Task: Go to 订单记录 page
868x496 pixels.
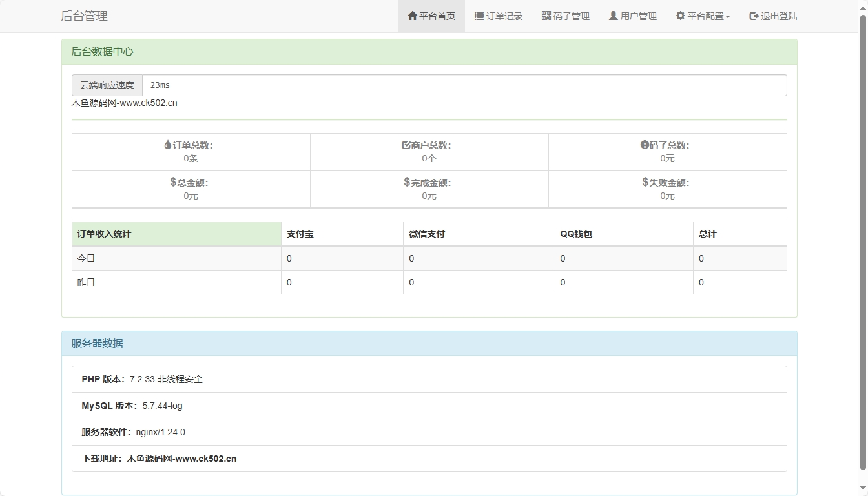Action: [x=499, y=16]
